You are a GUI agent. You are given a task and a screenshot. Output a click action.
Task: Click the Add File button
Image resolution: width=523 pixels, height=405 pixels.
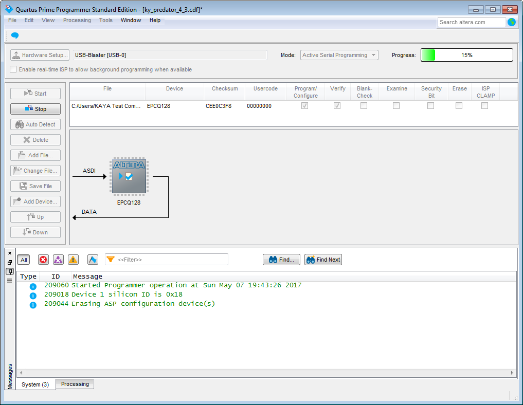[x=35, y=155]
